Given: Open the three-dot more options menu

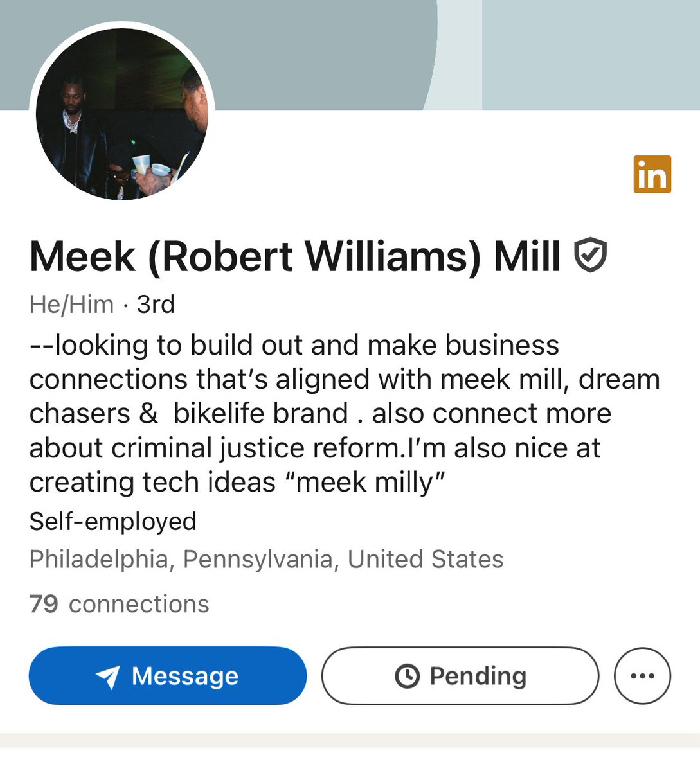Looking at the screenshot, I should click(642, 676).
